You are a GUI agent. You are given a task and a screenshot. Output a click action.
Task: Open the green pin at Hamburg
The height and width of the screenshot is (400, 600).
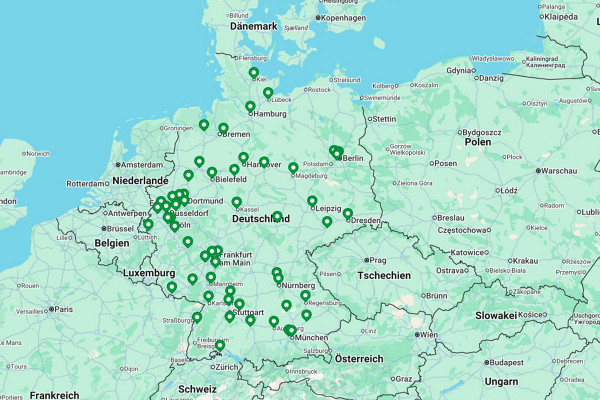coord(250,106)
